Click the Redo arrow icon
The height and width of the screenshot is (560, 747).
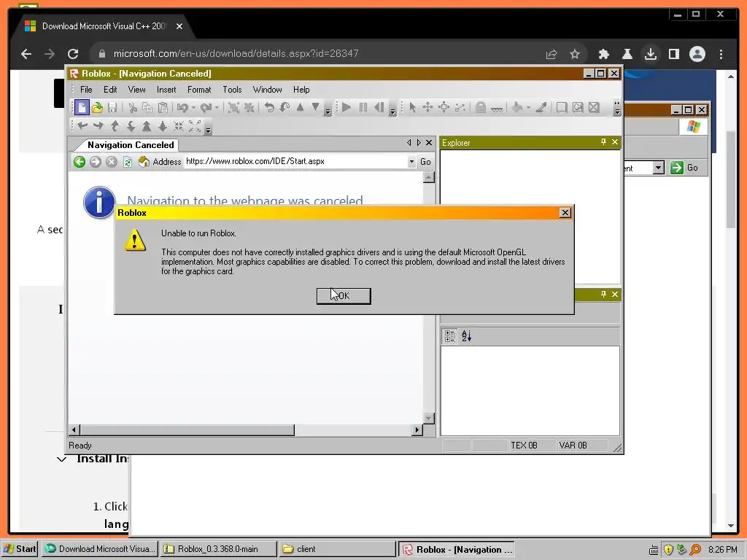tap(206, 108)
